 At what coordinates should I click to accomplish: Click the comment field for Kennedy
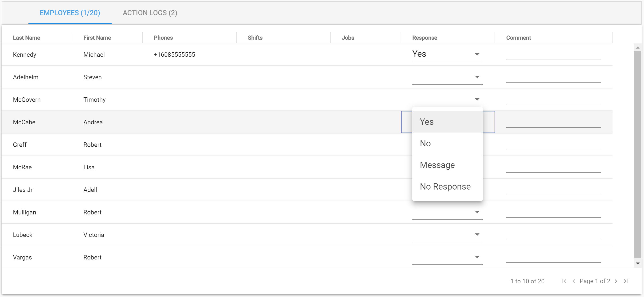[x=554, y=54]
